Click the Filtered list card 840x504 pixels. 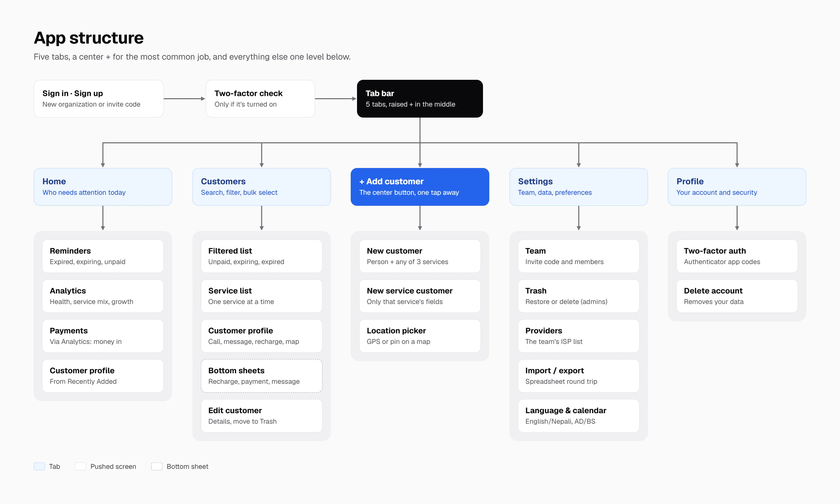261,256
